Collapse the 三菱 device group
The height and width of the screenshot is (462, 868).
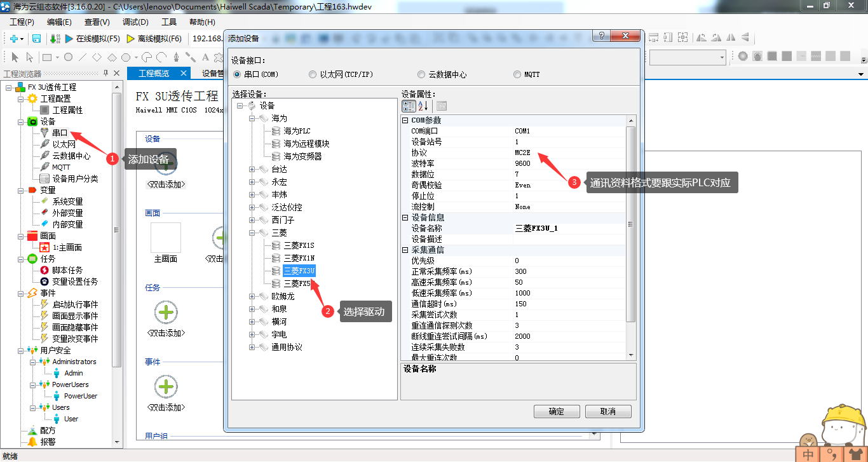pyautogui.click(x=252, y=233)
